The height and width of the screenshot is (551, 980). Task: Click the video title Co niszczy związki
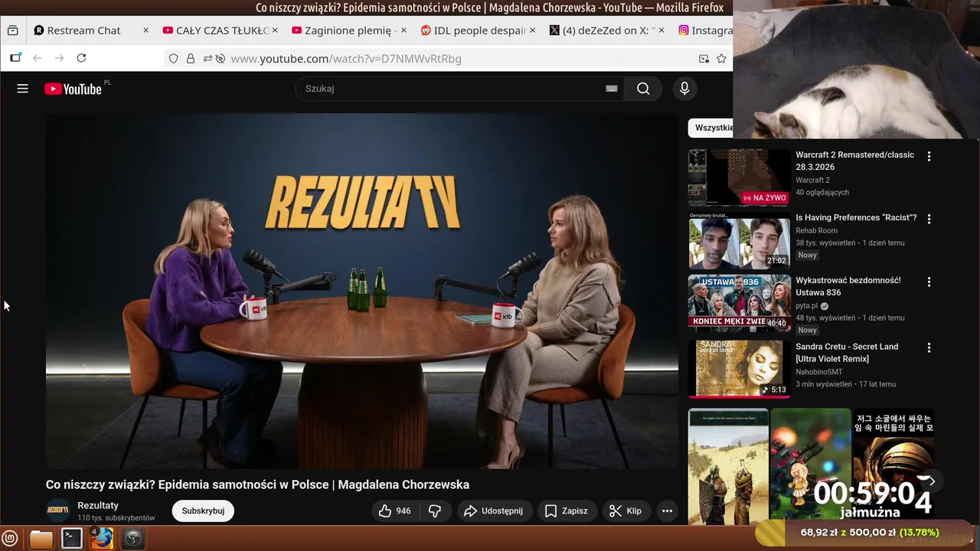[x=257, y=484]
